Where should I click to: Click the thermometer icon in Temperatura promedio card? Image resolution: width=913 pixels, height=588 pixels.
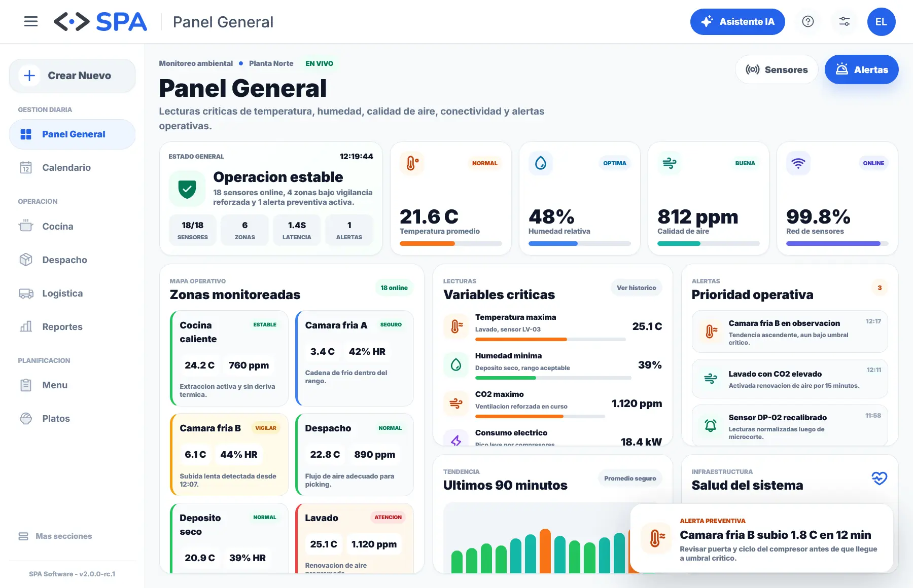[412, 163]
